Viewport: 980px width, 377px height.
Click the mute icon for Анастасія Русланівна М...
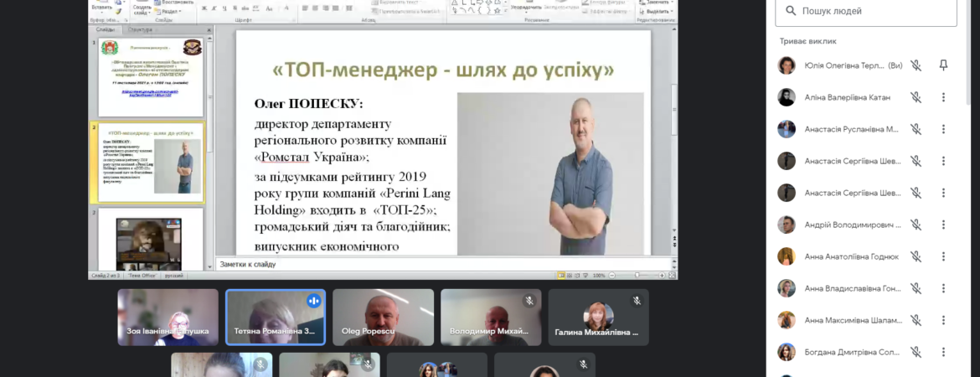(x=916, y=129)
